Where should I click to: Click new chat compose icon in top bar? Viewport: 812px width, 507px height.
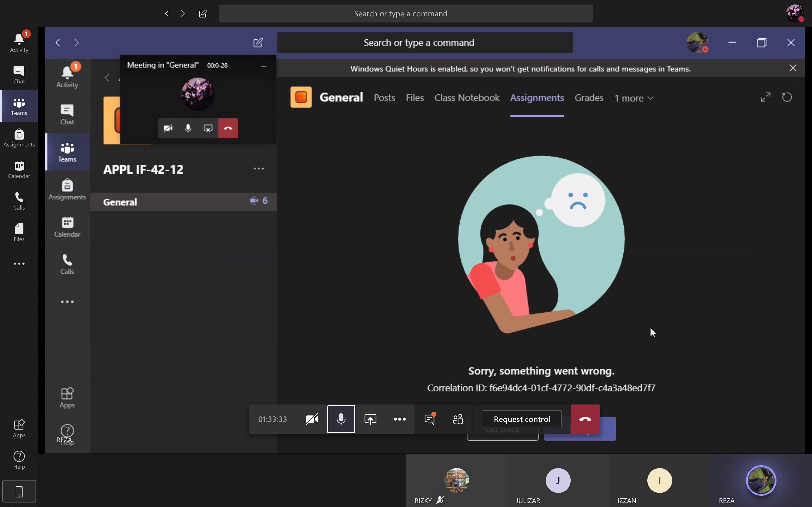[203, 14]
